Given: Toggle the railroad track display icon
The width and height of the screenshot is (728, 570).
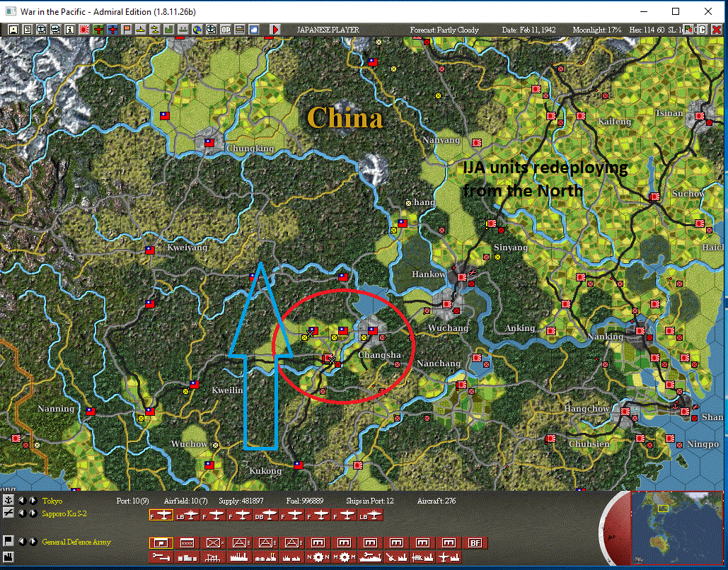Looking at the screenshot, I should 240,30.
